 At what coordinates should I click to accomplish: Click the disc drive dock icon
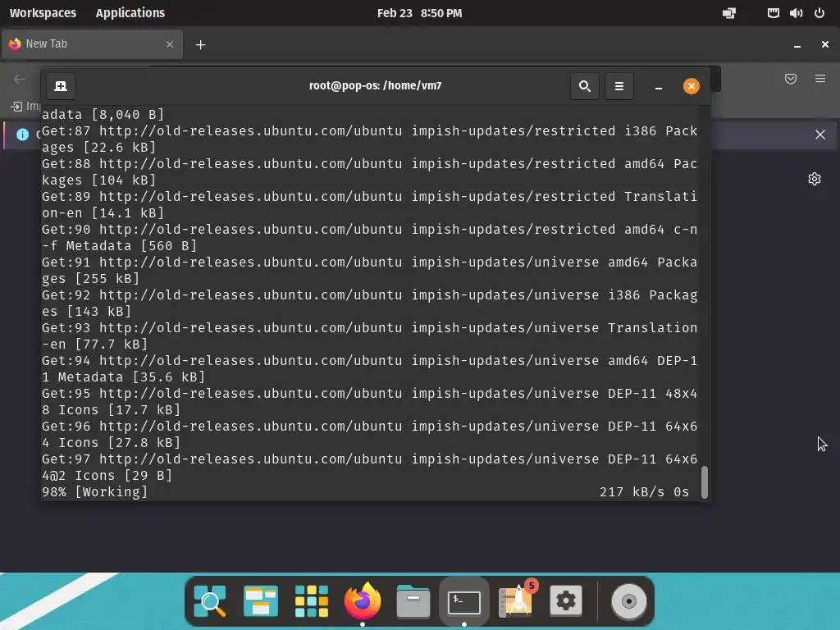(x=629, y=601)
